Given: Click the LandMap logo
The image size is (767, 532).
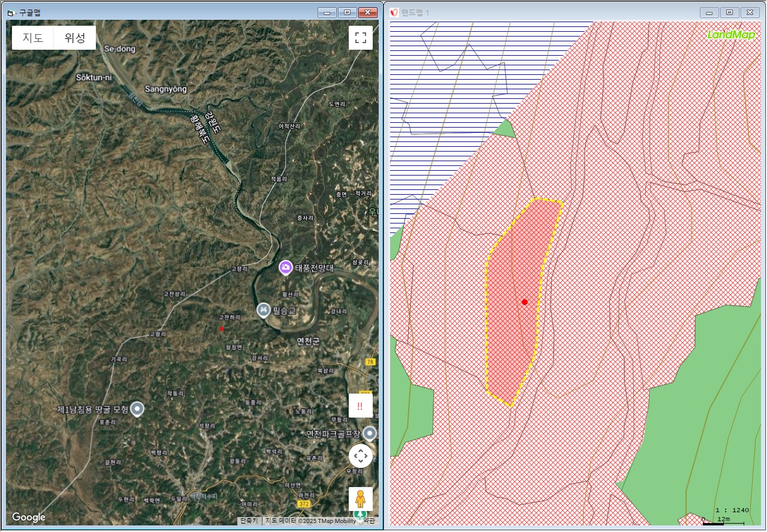Looking at the screenshot, I should click(x=731, y=35).
